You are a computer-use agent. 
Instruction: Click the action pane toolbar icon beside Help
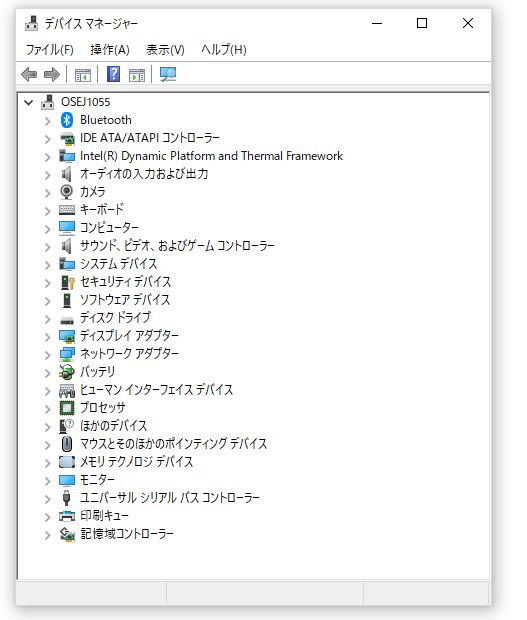pos(137,75)
